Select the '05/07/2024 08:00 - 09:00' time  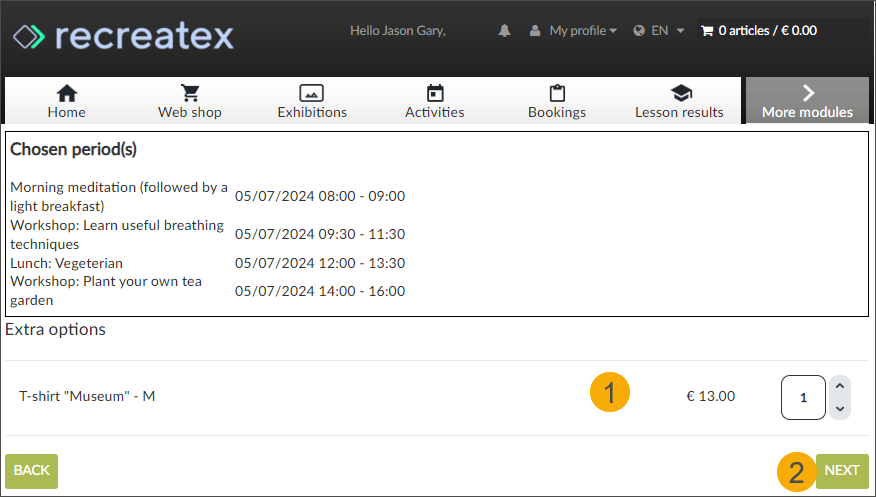click(320, 197)
